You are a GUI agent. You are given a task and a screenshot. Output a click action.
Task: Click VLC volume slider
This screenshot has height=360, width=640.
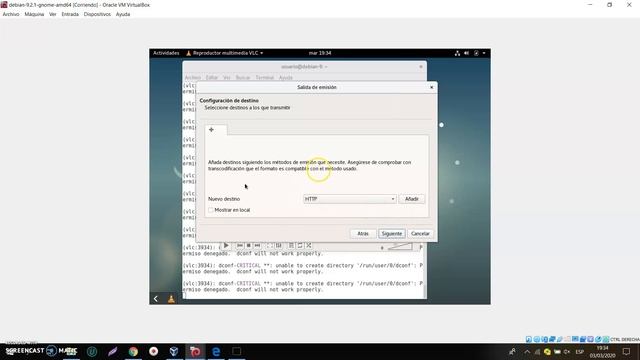[x=400, y=246]
